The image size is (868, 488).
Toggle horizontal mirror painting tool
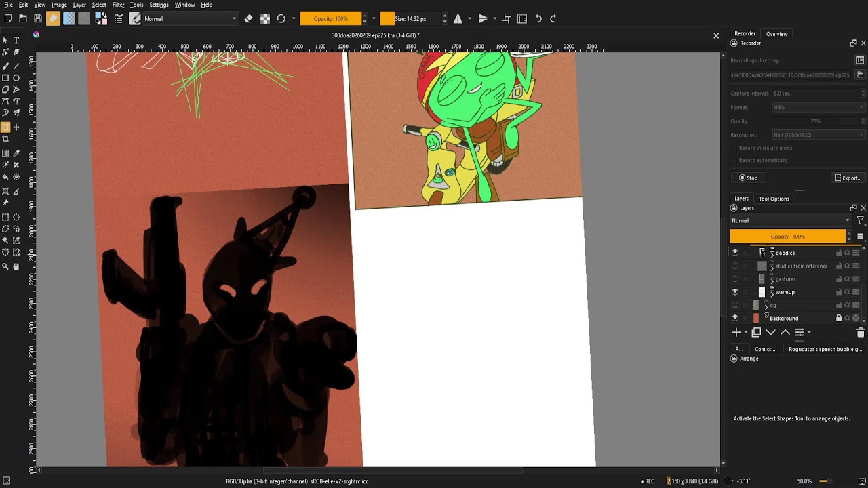coord(458,19)
